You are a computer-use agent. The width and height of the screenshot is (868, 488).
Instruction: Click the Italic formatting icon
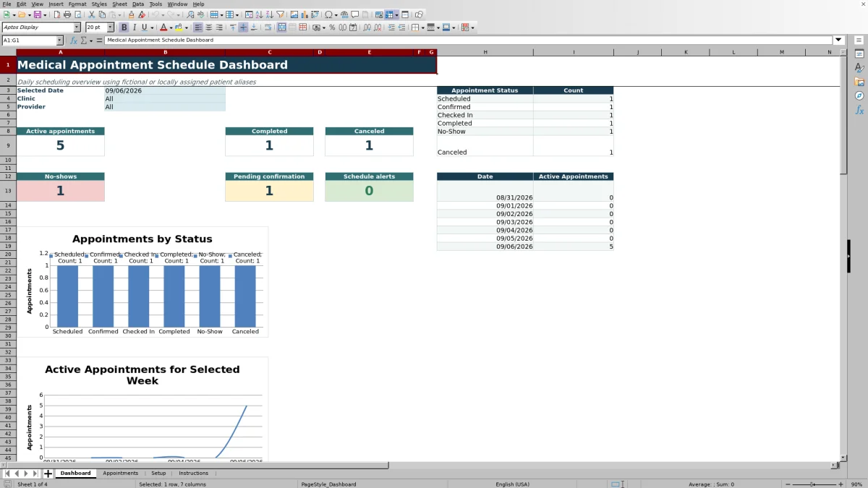134,27
